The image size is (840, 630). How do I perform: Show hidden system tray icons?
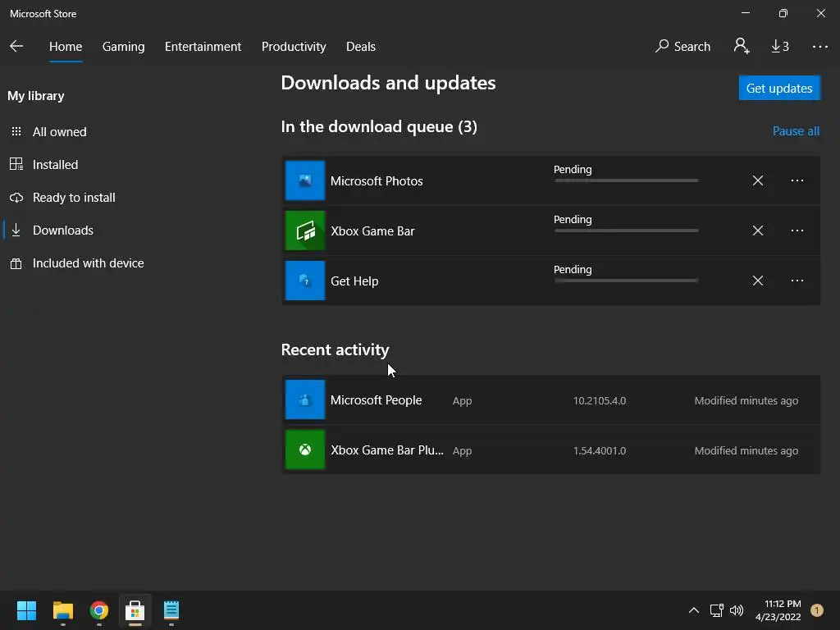click(694, 610)
